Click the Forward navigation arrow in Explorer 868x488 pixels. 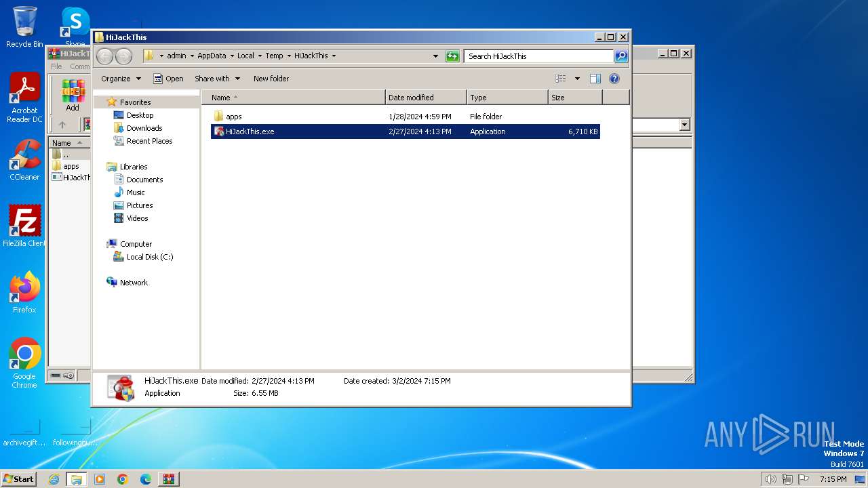(123, 56)
